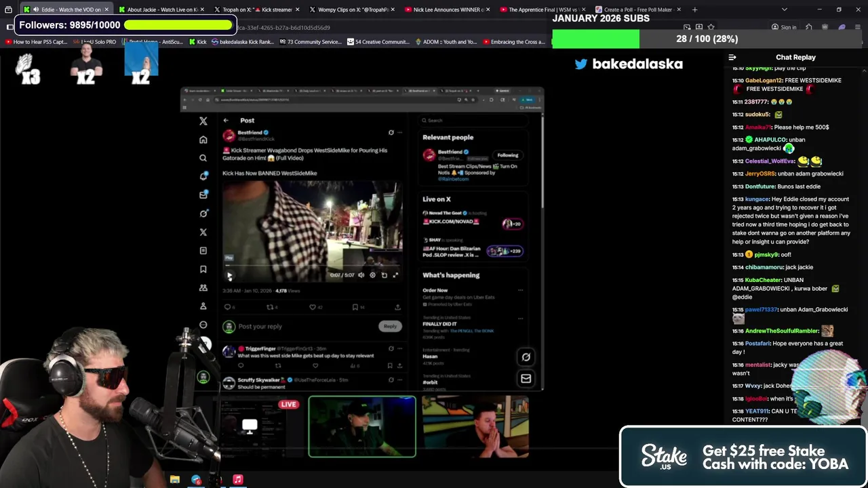This screenshot has height=488, width=868.
Task: Repost using the retweet icon under the post
Action: pyautogui.click(x=270, y=307)
